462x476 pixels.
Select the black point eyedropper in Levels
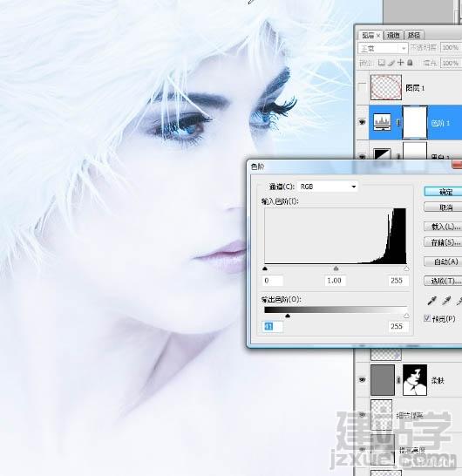pyautogui.click(x=431, y=301)
